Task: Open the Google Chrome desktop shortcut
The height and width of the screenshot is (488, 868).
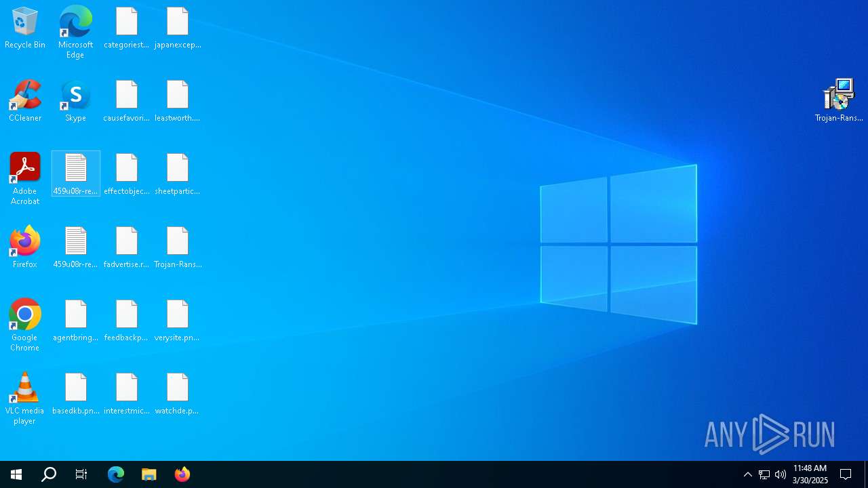Action: point(25,325)
